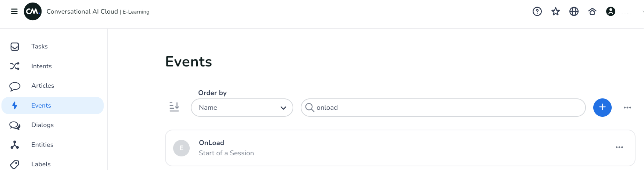Open the user account profile icon

tap(611, 12)
